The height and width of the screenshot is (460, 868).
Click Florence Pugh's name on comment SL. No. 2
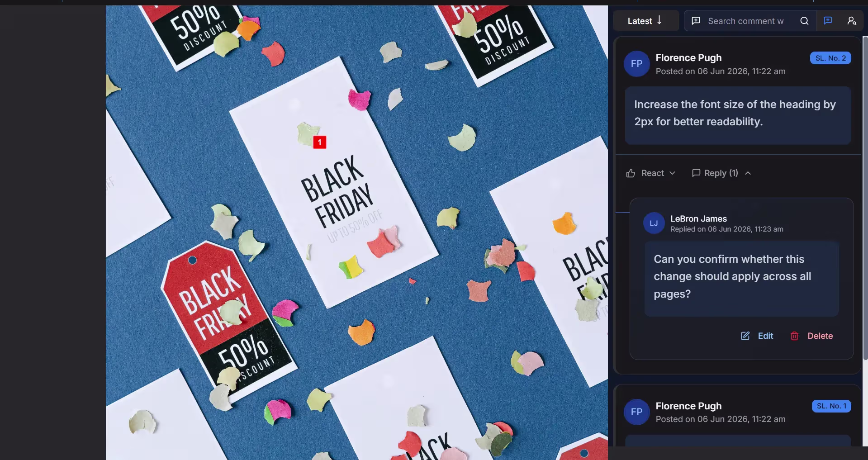[688, 58]
